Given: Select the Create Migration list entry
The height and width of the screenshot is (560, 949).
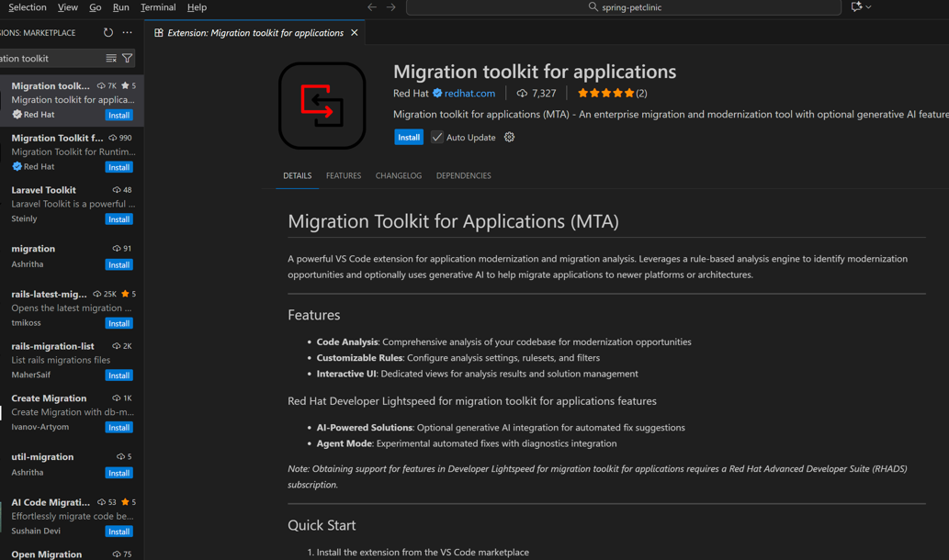Looking at the screenshot, I should [x=72, y=412].
